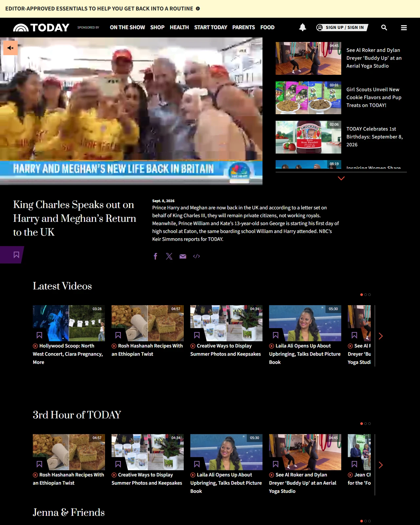Advance Latest Videos carousel with right arrow
The height and width of the screenshot is (525, 420).
(381, 336)
